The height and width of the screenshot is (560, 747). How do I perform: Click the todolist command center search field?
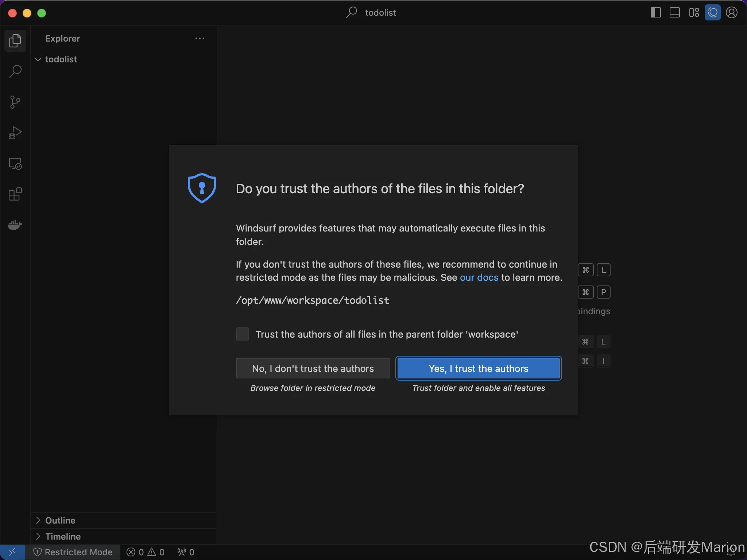[x=372, y=13]
